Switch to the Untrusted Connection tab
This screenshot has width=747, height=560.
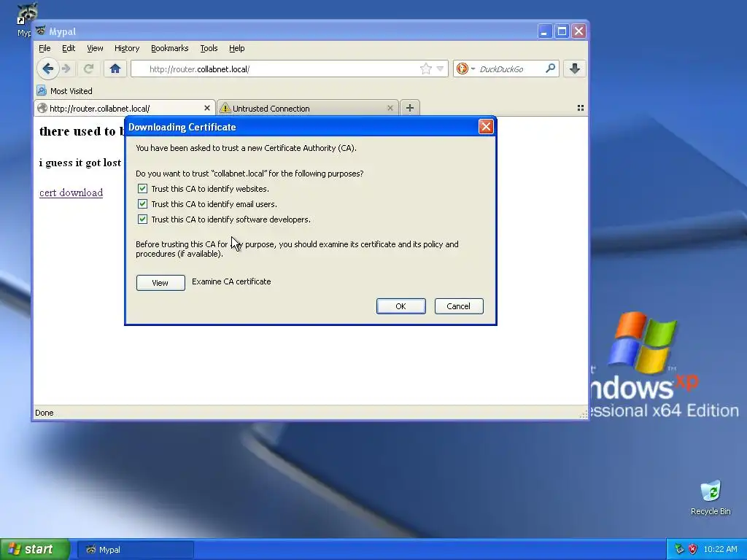click(x=308, y=108)
